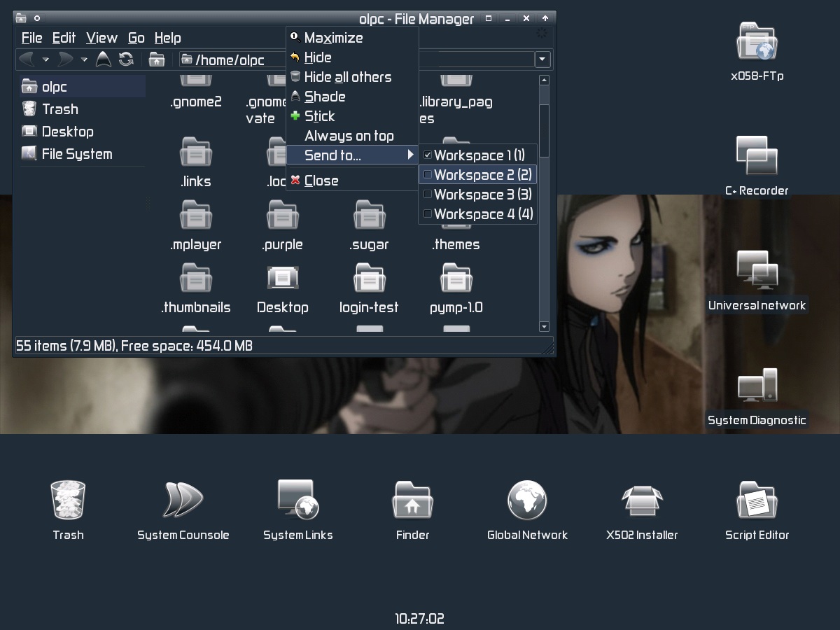Choose Shade from the window menu
The height and width of the screenshot is (630, 840).
353,97
